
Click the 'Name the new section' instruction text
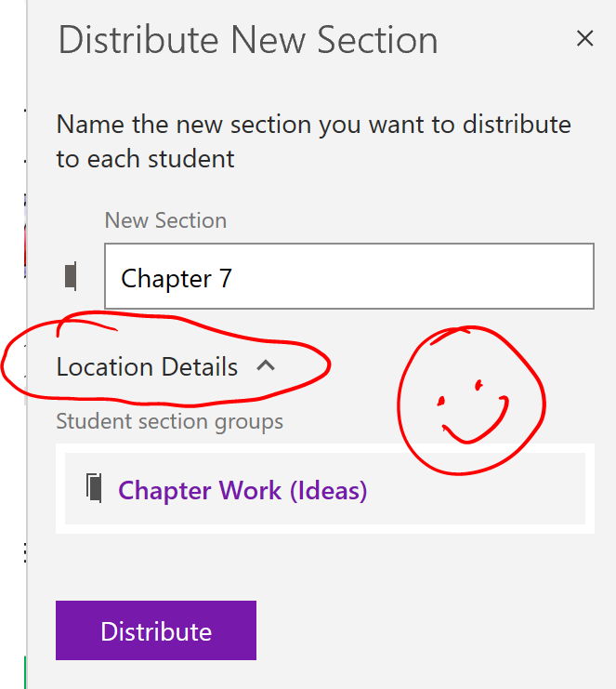pos(313,141)
